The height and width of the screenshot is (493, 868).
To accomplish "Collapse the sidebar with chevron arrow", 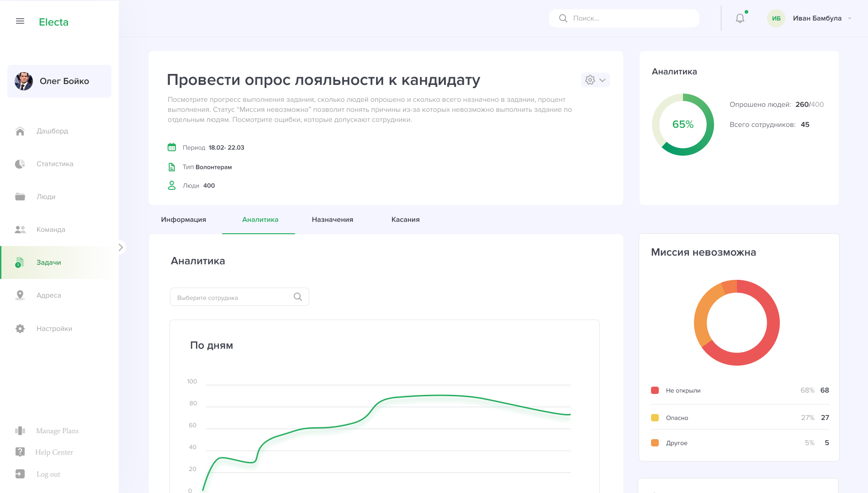I will tap(121, 247).
